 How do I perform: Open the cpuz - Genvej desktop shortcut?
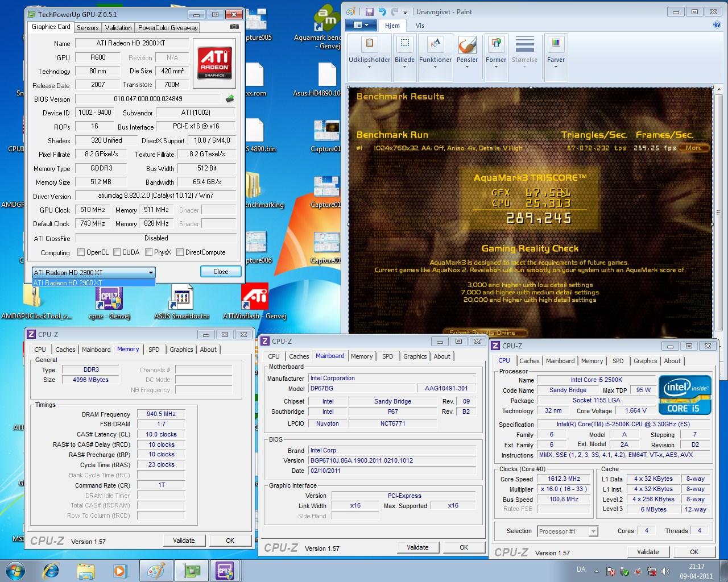tap(109, 302)
